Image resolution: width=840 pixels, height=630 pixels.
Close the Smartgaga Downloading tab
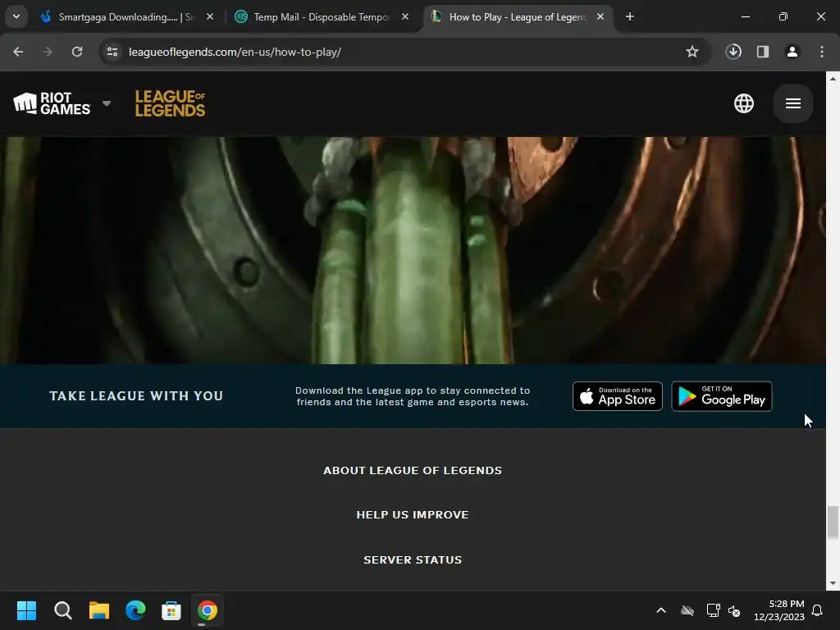(x=210, y=17)
